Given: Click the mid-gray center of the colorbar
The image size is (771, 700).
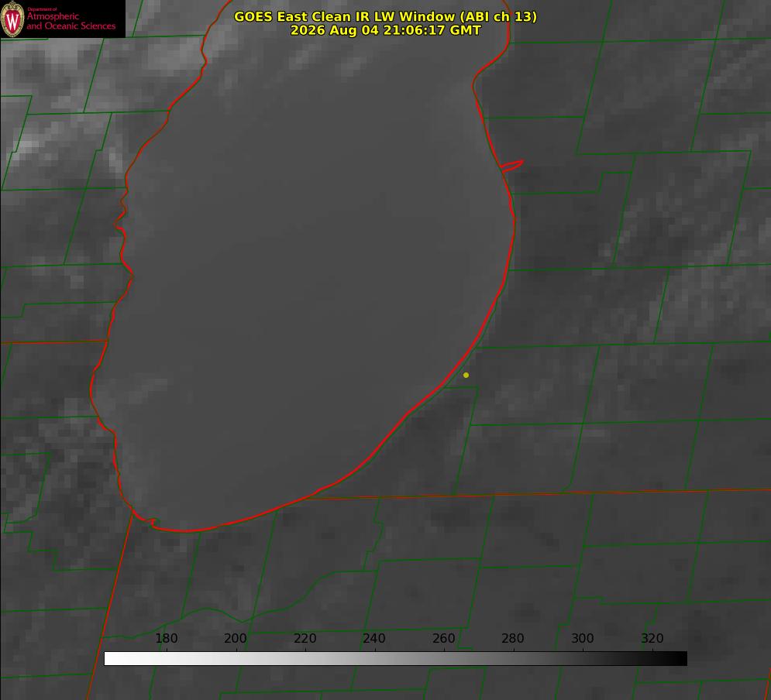Looking at the screenshot, I should click(x=395, y=659).
